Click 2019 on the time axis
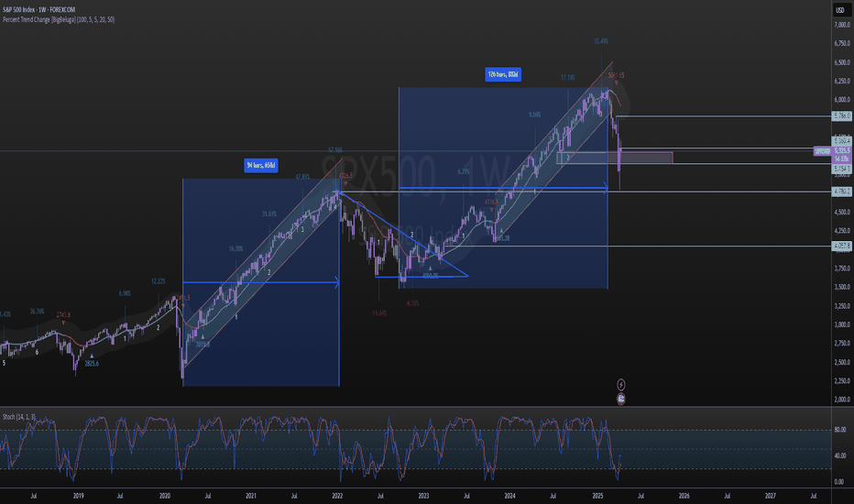Screen dimensions: 854x504 [x=79, y=496]
